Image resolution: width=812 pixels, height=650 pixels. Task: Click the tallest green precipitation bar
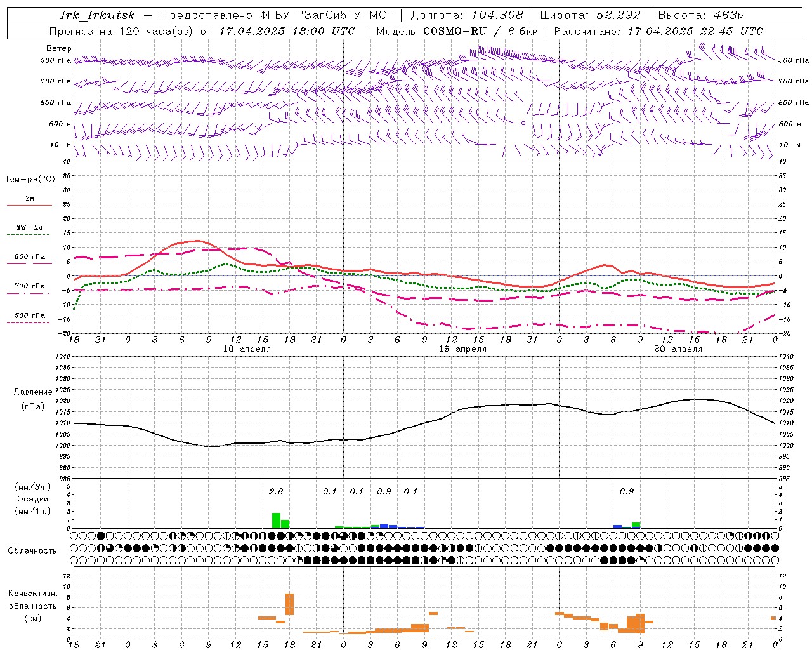[x=276, y=520]
